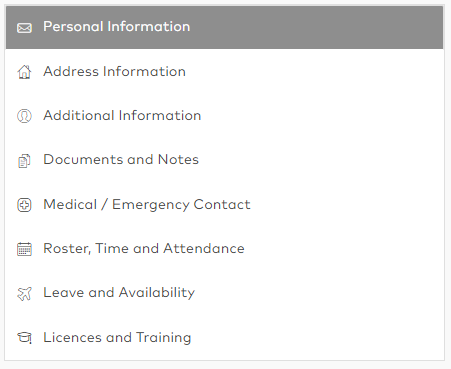Click the word Attendance in the menu
451x369 pixels.
click(204, 249)
